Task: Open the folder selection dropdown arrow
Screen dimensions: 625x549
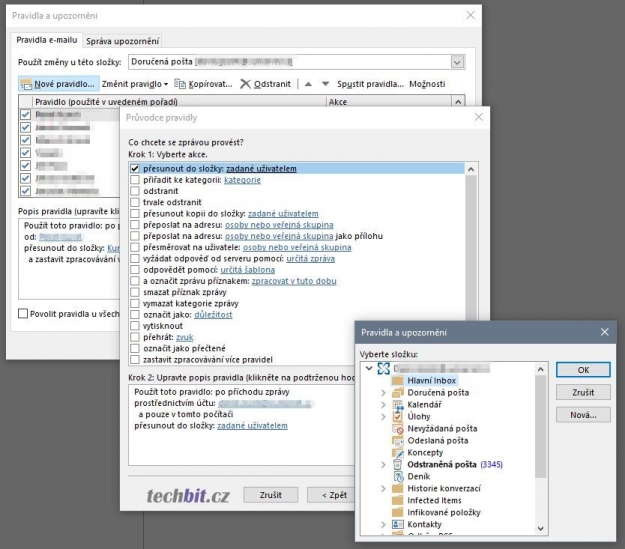Action: pos(458,62)
